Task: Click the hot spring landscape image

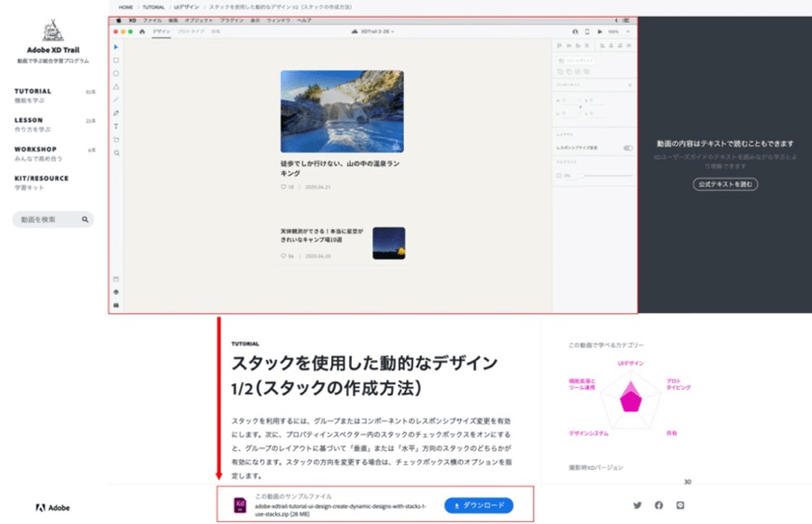Action: (342, 111)
